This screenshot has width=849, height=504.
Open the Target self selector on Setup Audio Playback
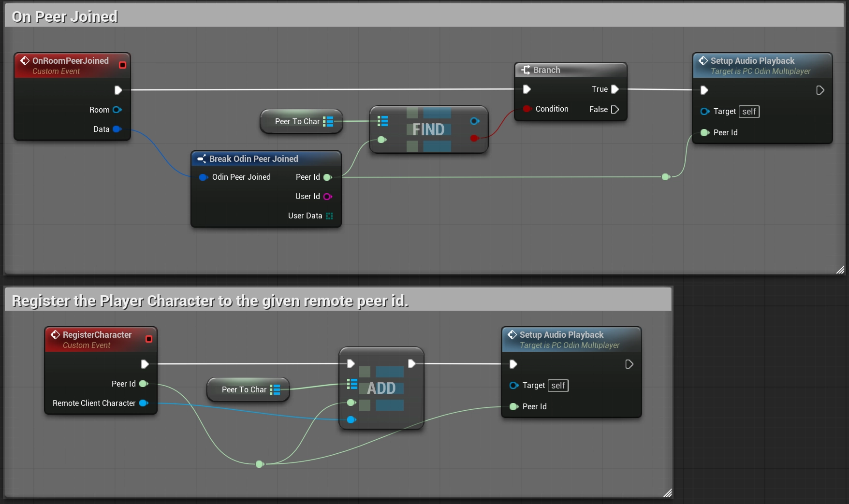pos(749,111)
